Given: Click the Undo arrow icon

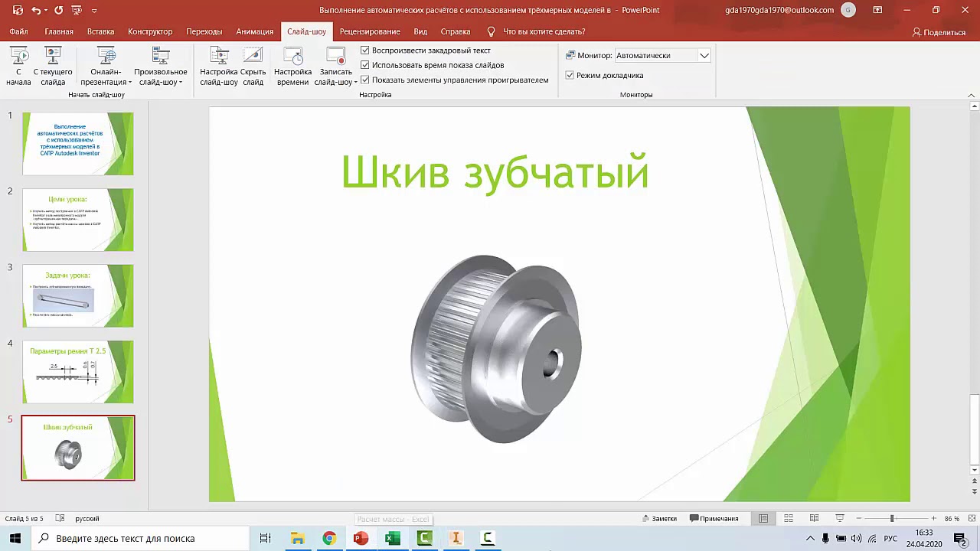Looking at the screenshot, I should 36,10.
